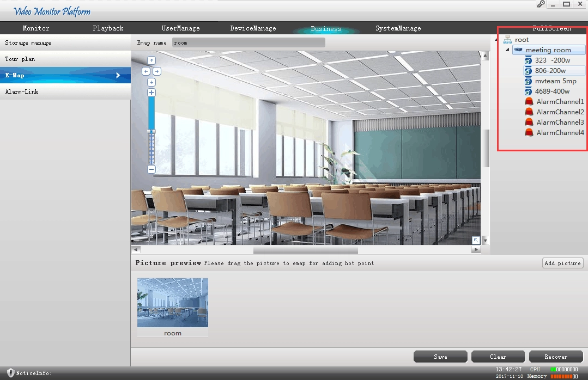Click the Save button
This screenshot has height=380, width=588.
coord(441,357)
